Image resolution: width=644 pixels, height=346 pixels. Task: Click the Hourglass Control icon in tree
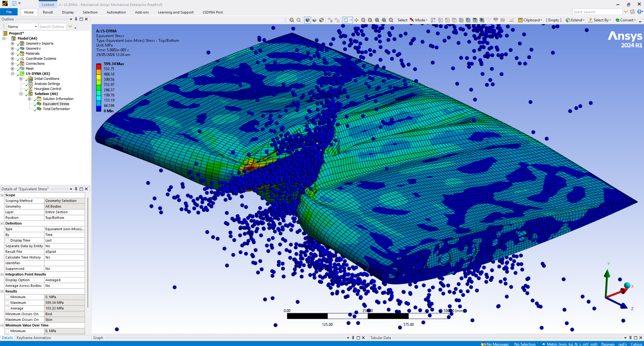(x=30, y=89)
